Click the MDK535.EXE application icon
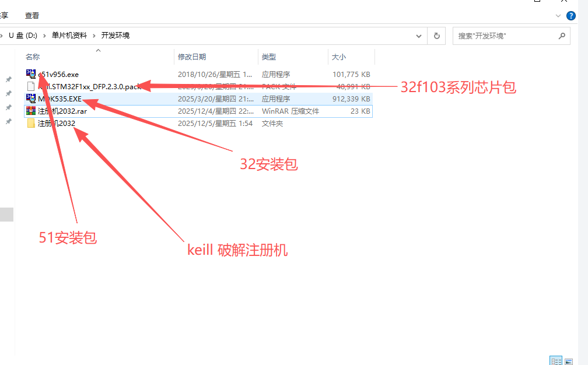588x365 pixels. pos(31,99)
